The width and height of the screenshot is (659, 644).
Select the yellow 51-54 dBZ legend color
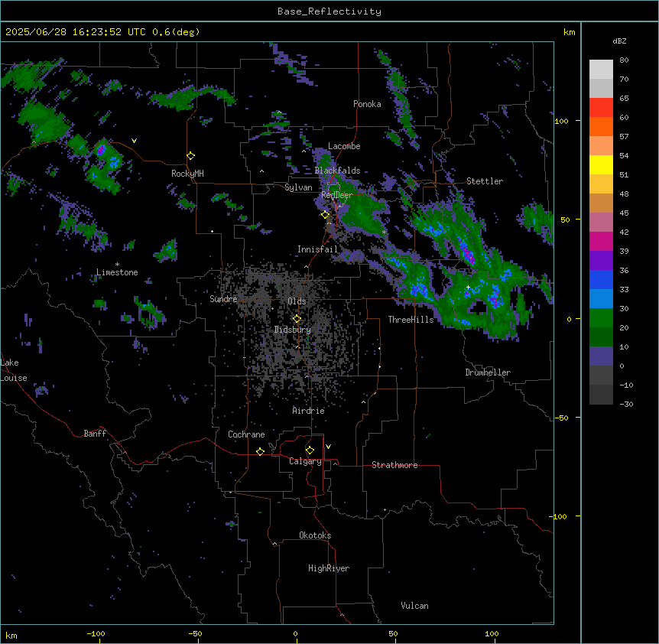pos(601,164)
